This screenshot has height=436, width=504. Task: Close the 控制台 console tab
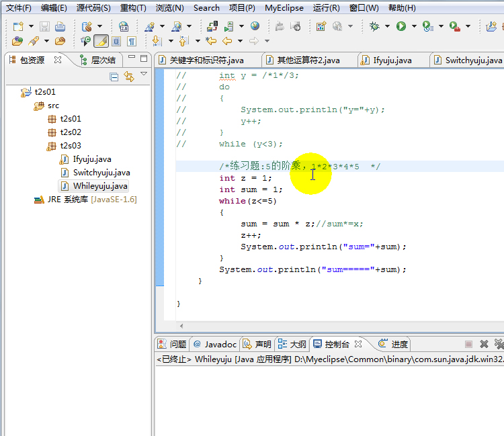click(358, 344)
